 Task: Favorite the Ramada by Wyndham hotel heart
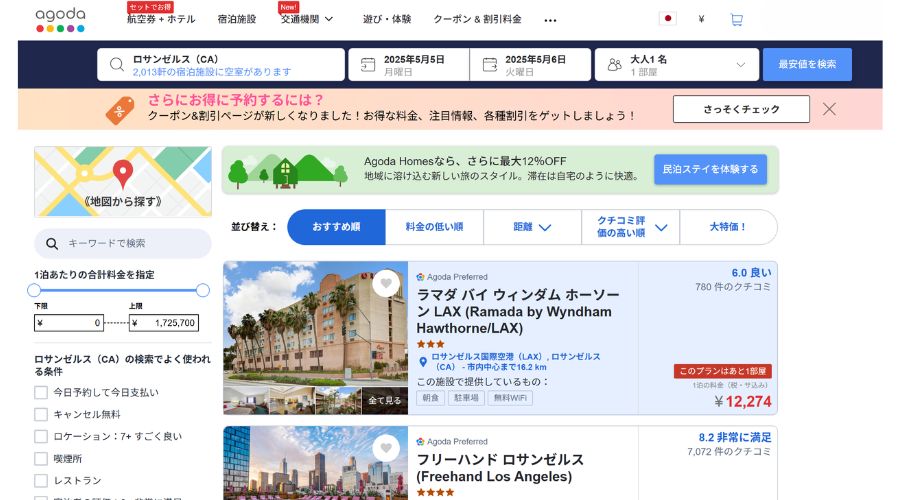coord(386,283)
